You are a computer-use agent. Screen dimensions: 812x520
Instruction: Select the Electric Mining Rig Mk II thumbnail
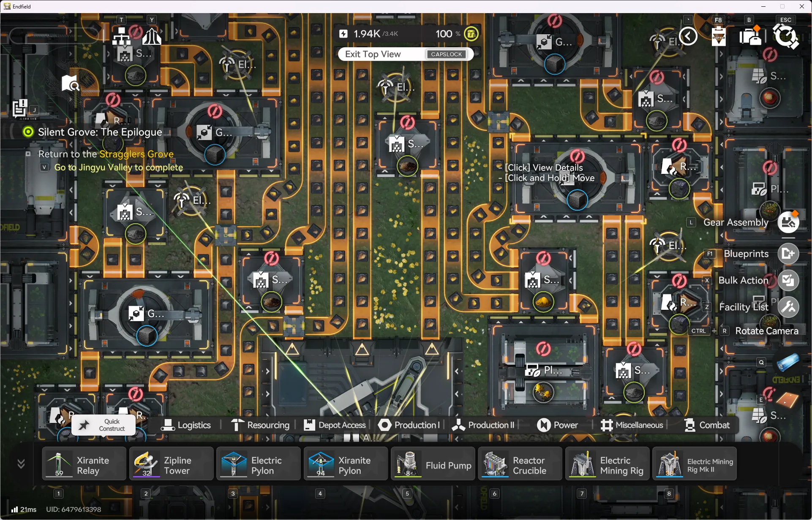point(670,464)
